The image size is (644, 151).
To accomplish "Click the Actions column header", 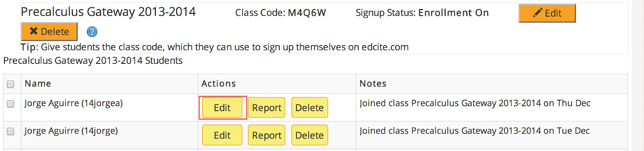I will (219, 84).
